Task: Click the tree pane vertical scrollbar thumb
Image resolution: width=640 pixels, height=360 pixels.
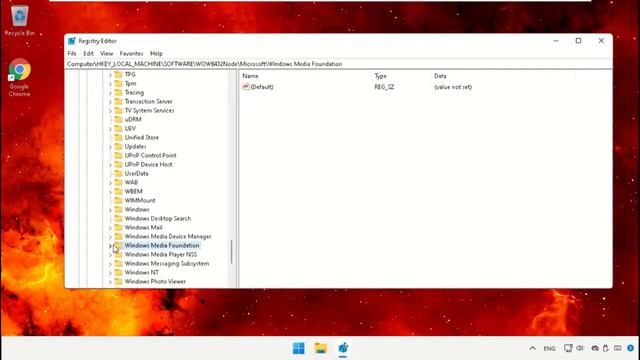Action: click(231, 252)
